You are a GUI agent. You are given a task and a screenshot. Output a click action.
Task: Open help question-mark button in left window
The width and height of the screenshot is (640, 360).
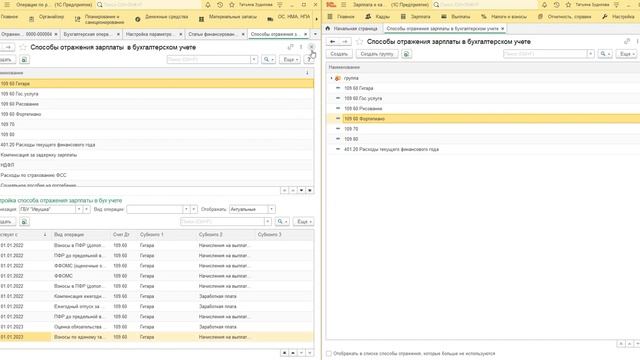coord(309,60)
